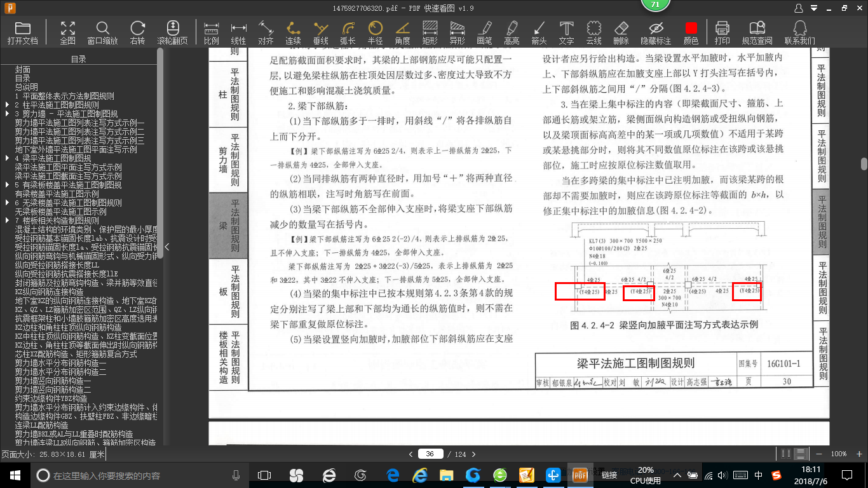The height and width of the screenshot is (488, 868).
Task: Zoom out with the minus button
Action: coord(820,454)
